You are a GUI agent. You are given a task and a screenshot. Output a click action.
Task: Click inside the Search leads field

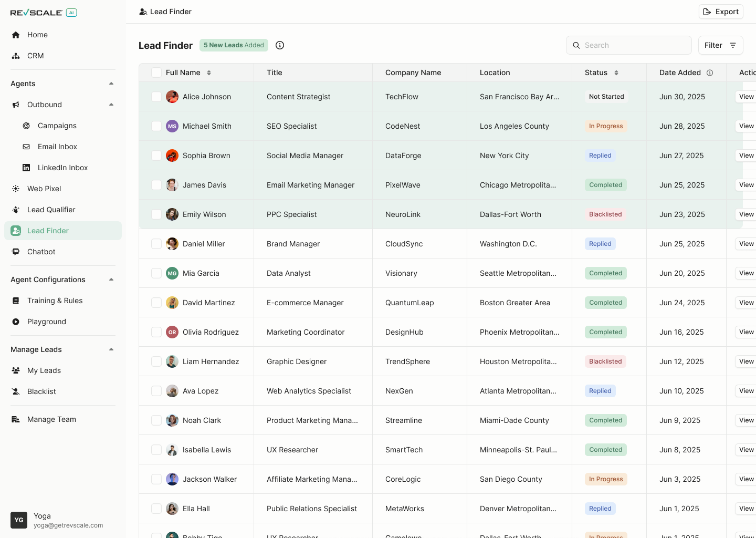pyautogui.click(x=628, y=45)
